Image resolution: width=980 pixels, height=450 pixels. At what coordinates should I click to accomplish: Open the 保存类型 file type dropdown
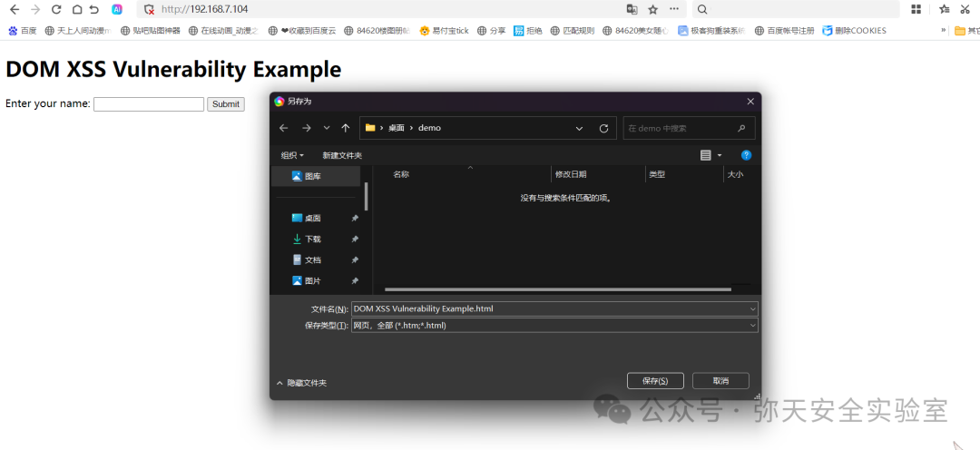[555, 326]
